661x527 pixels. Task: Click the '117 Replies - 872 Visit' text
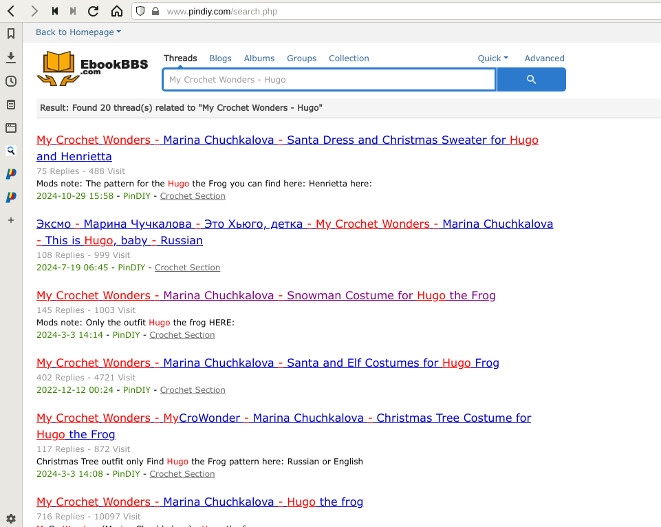click(x=83, y=449)
